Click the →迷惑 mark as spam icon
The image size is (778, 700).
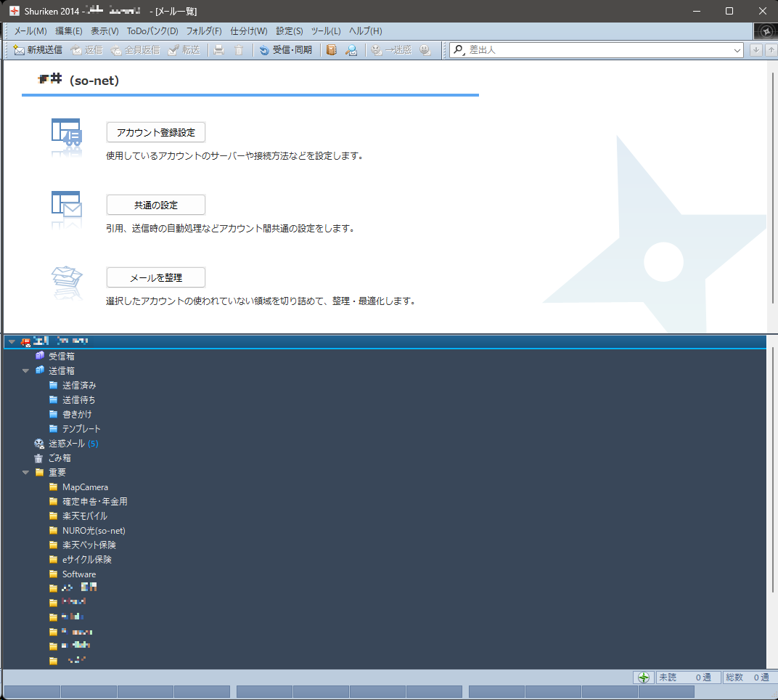tap(377, 50)
